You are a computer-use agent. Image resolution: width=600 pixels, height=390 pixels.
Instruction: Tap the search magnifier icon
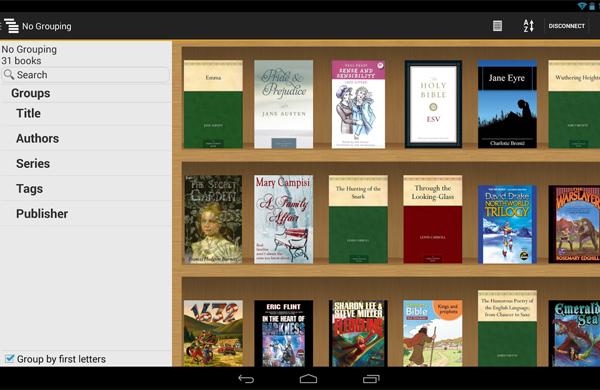point(9,74)
